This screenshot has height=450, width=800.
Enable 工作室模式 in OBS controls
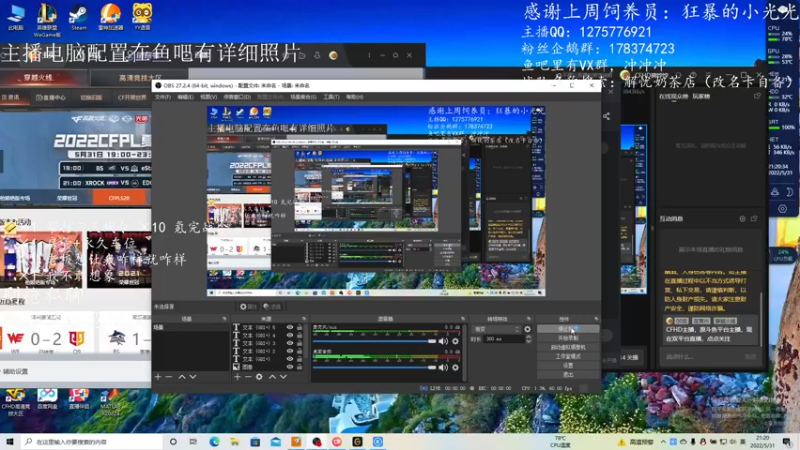coord(568,357)
